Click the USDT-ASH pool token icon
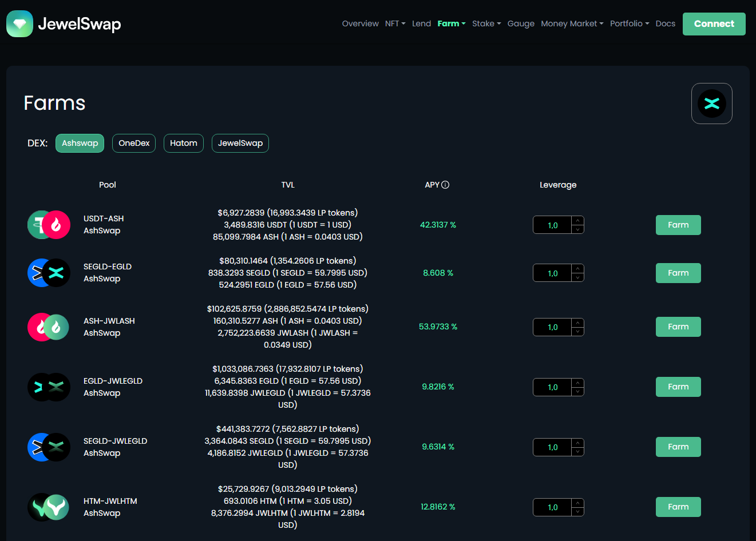Image resolution: width=756 pixels, height=541 pixels. [49, 225]
